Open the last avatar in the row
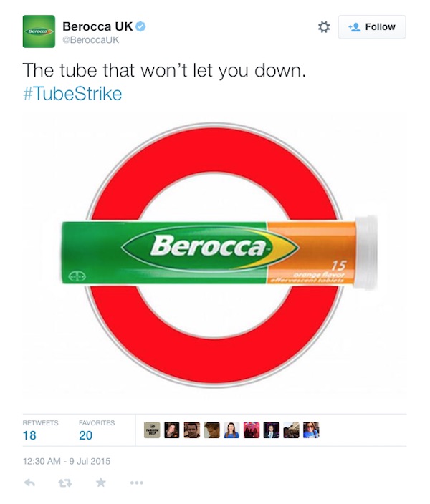 coord(311,430)
